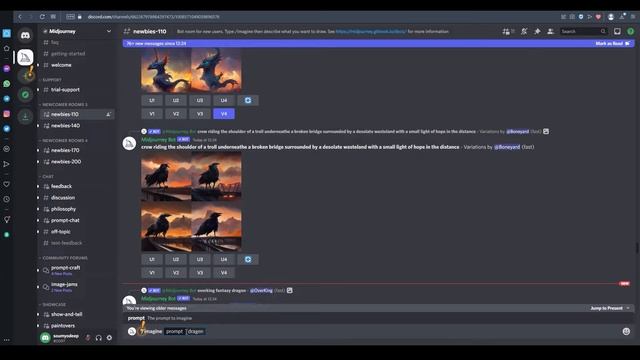Viewport: 640px width, 360px height.
Task: Collapse the CHAT channel category
Action: pos(48,177)
